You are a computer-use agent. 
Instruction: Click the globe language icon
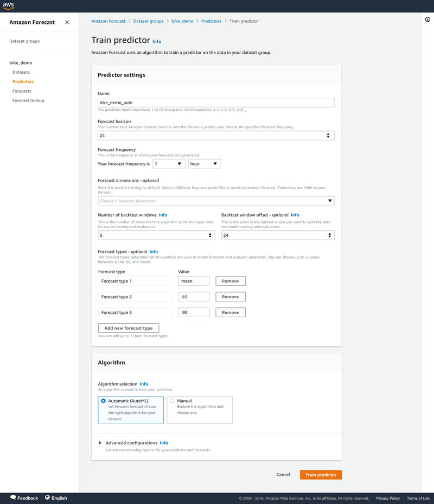[48, 497]
